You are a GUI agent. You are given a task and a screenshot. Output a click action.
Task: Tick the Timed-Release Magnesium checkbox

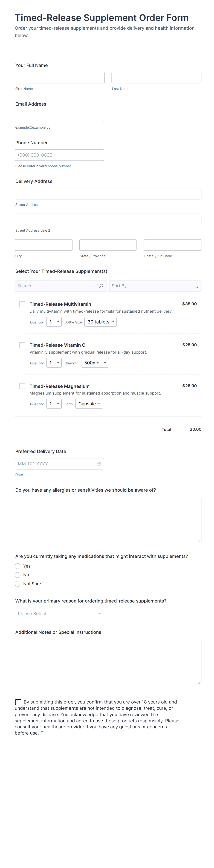[x=22, y=386]
